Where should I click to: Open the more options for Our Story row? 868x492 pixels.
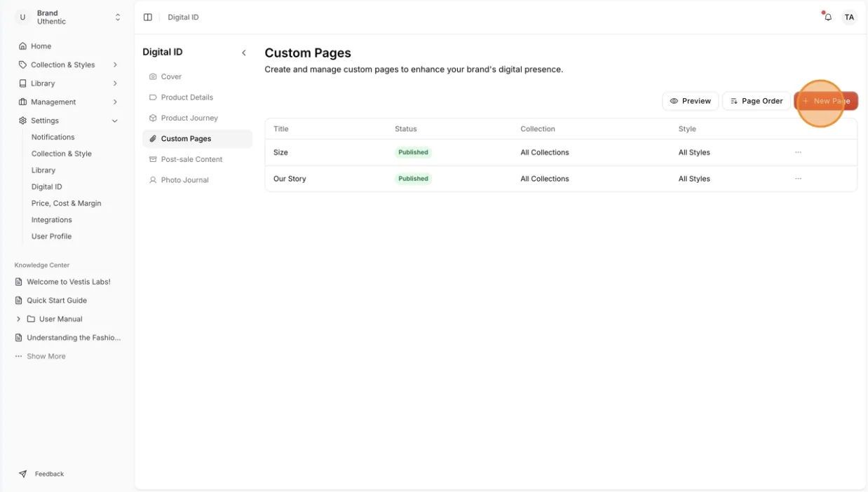(798, 179)
